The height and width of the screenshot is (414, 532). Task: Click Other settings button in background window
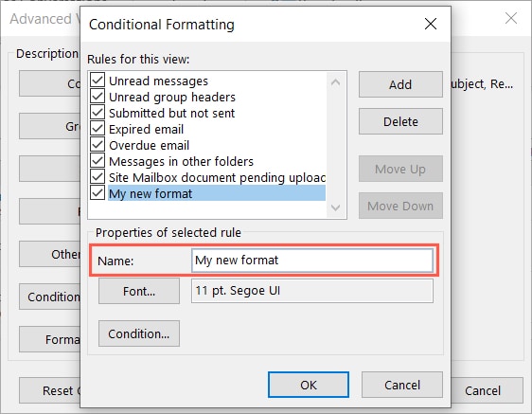[x=50, y=254]
